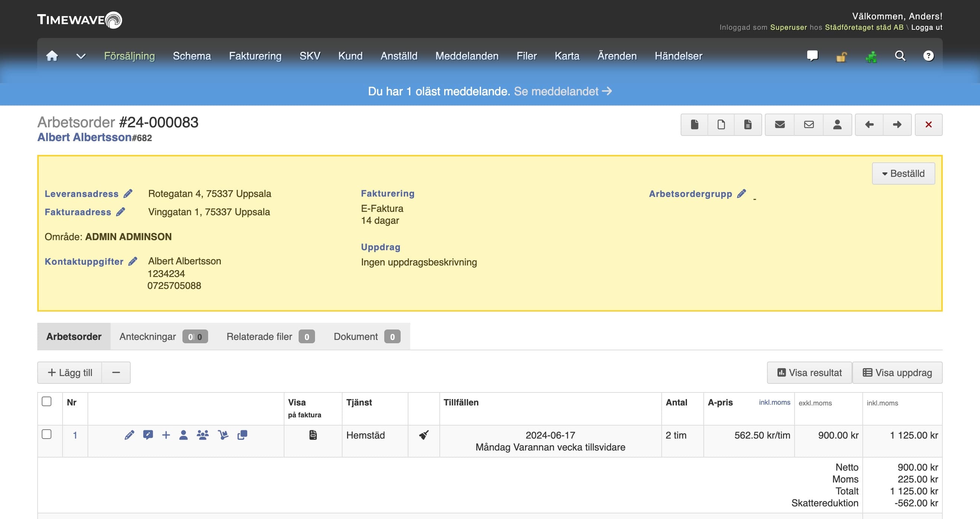Screen dimensions: 980x519
Task: Click the filled document icon in toolbar
Action: pos(694,124)
